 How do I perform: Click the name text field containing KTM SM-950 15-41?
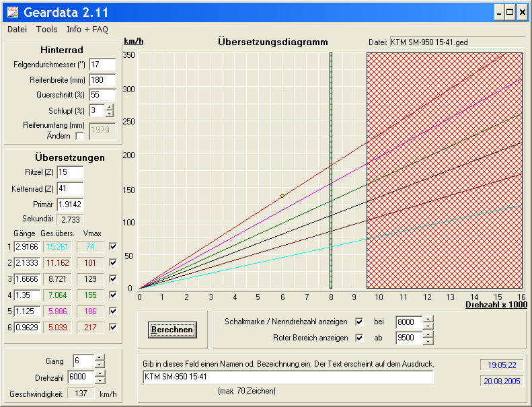pos(288,377)
